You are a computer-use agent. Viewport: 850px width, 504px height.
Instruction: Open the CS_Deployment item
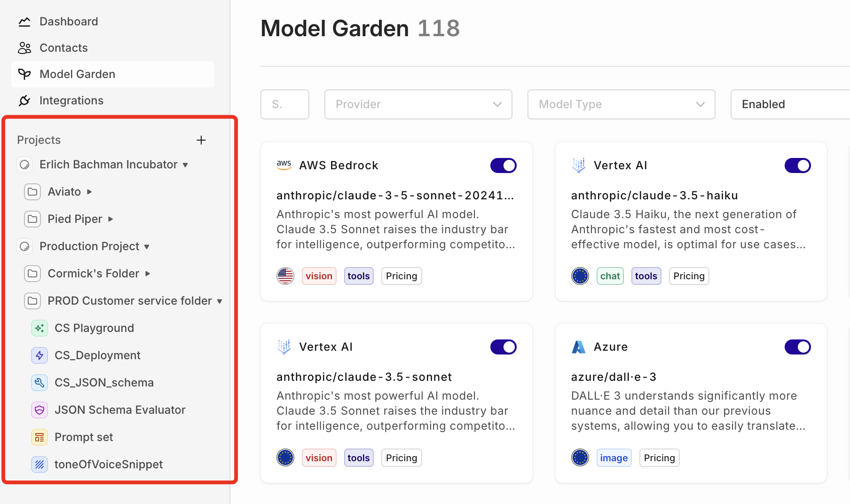coord(97,355)
